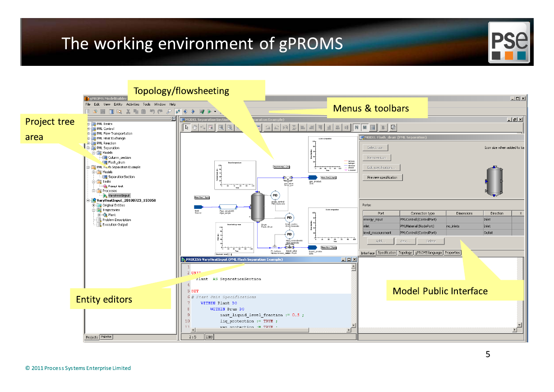Click the Edit specification button

pos(381,168)
